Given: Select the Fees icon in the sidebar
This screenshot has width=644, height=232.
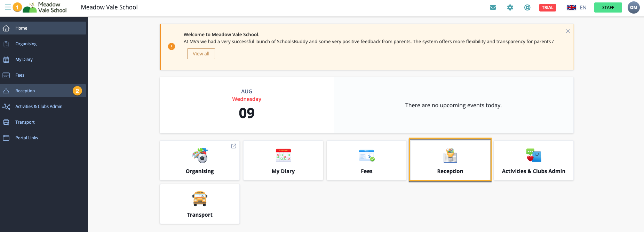Looking at the screenshot, I should 7,75.
